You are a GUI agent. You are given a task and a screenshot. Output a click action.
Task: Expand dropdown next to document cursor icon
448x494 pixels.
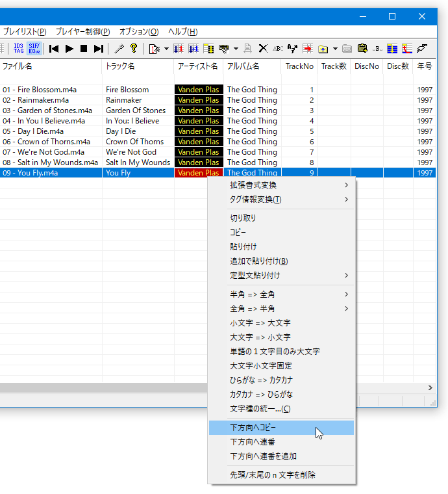tap(166, 49)
